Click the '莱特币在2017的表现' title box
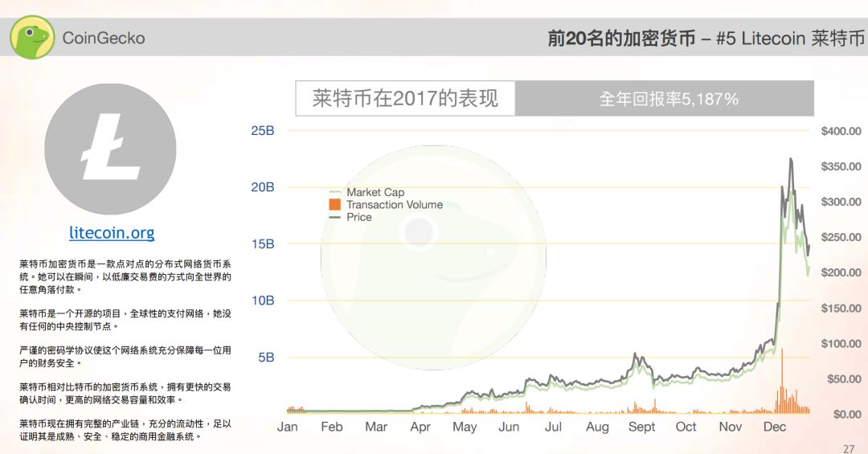This screenshot has height=454, width=868. click(405, 99)
